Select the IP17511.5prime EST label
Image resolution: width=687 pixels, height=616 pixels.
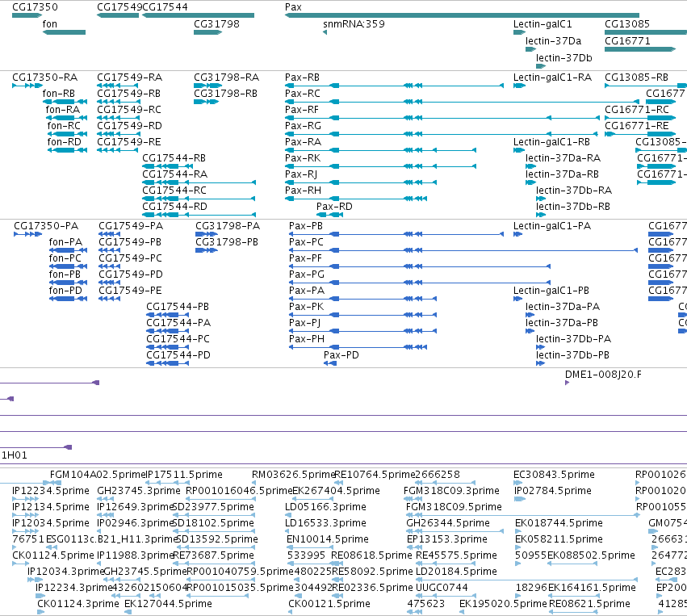[x=184, y=475]
